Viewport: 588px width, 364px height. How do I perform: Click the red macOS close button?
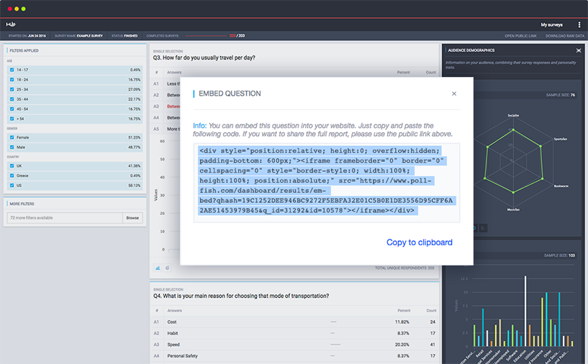click(10, 9)
